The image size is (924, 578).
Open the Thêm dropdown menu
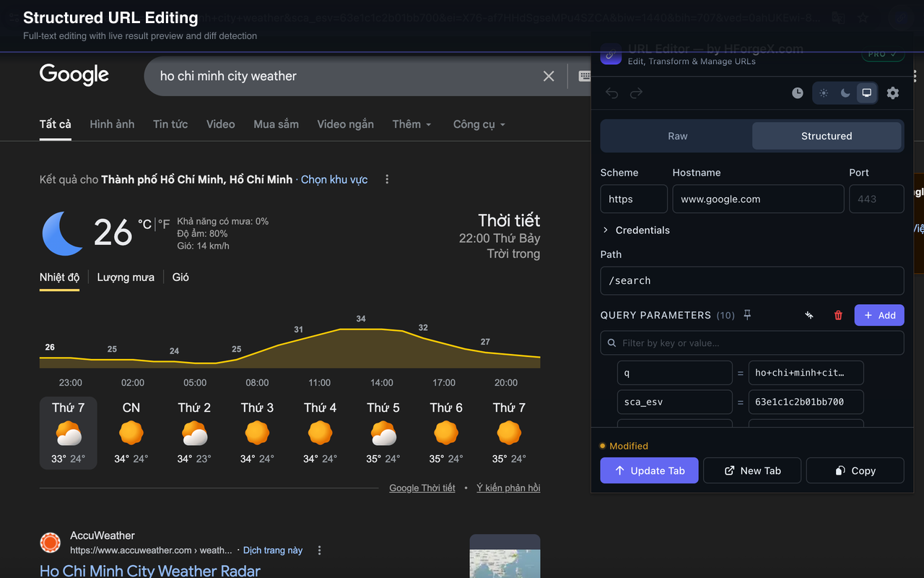click(x=411, y=124)
